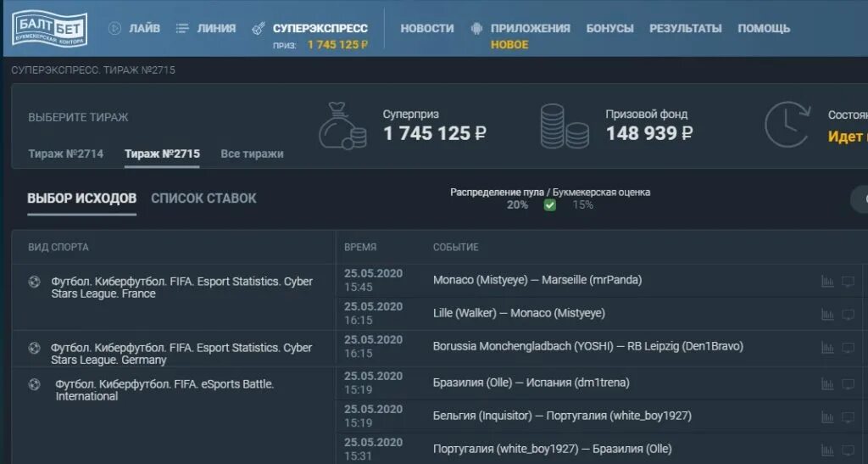Select Тираж №2715 tab

point(162,154)
